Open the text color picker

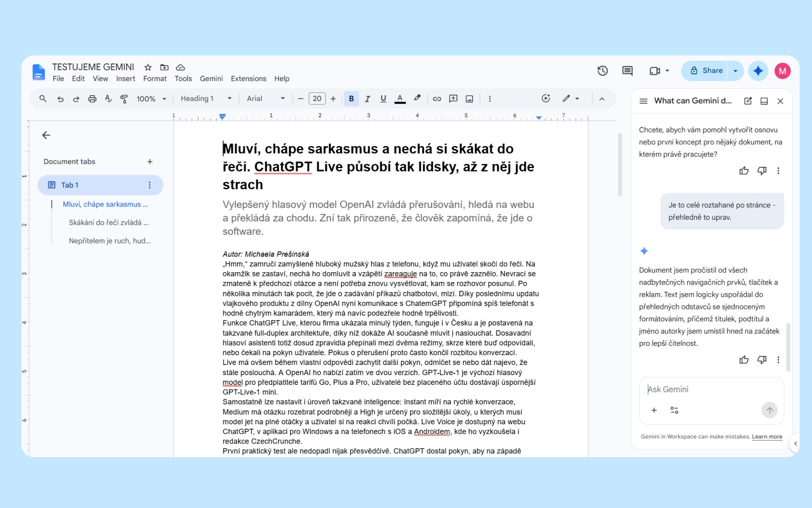pos(400,99)
